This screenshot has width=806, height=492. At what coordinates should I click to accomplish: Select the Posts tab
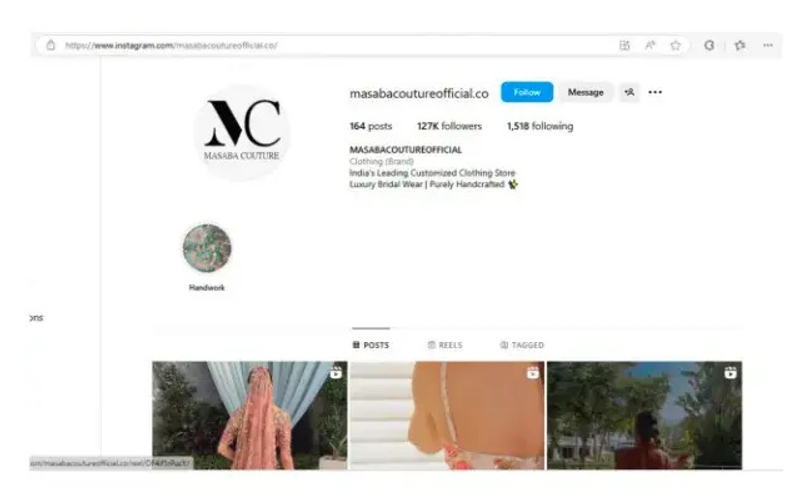[371, 345]
